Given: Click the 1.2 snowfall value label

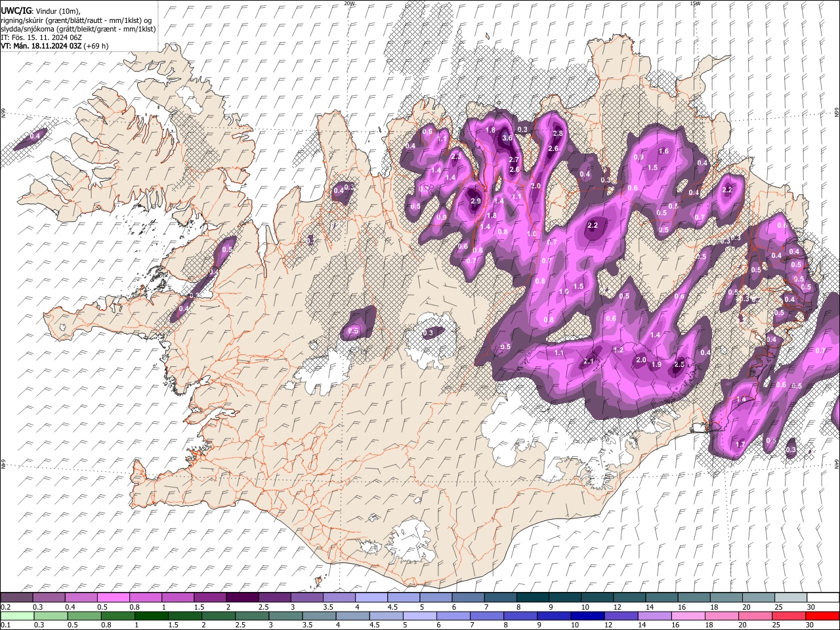Looking at the screenshot, I should click(618, 350).
